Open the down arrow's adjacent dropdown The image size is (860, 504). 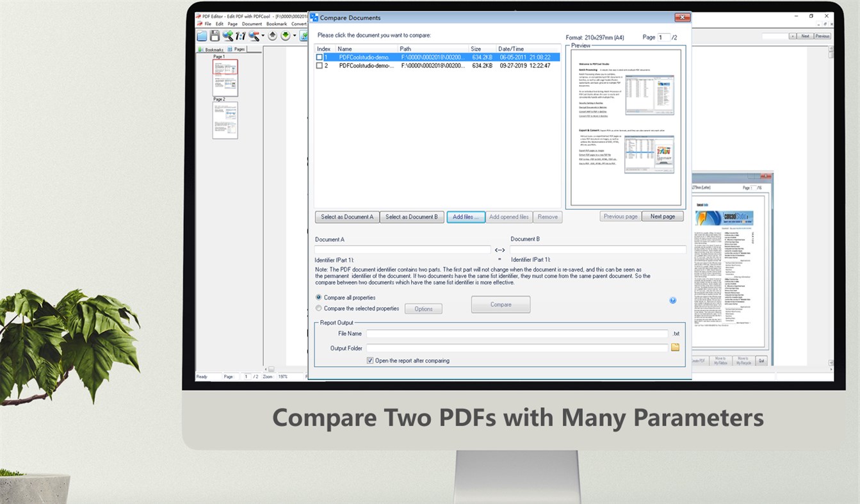coord(295,36)
